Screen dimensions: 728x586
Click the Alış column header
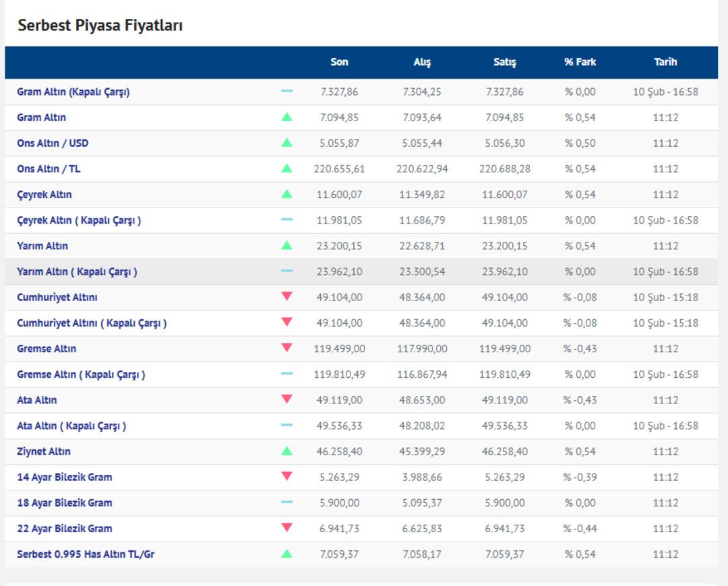(422, 62)
